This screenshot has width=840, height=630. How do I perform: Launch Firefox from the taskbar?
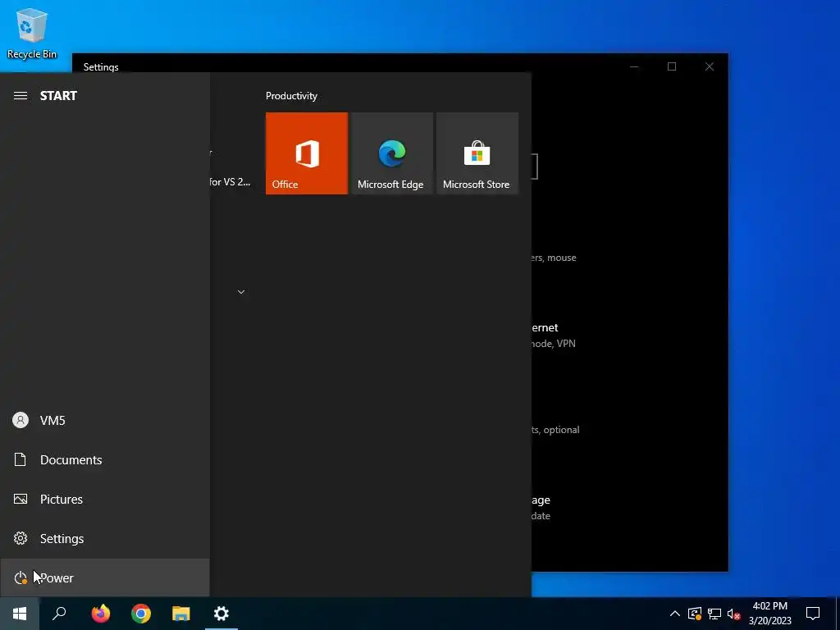coord(100,614)
